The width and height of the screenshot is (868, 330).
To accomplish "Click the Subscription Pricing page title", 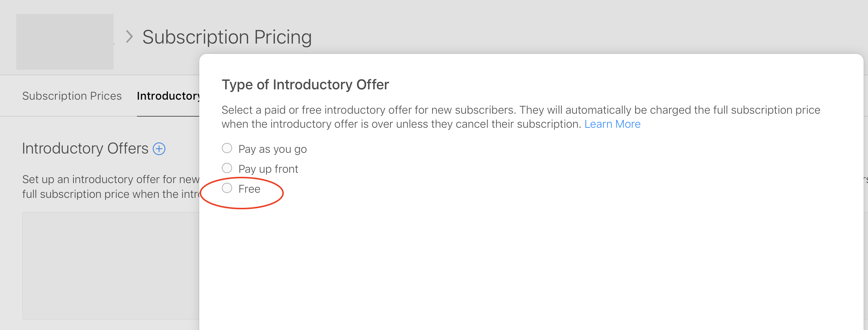I will [227, 37].
